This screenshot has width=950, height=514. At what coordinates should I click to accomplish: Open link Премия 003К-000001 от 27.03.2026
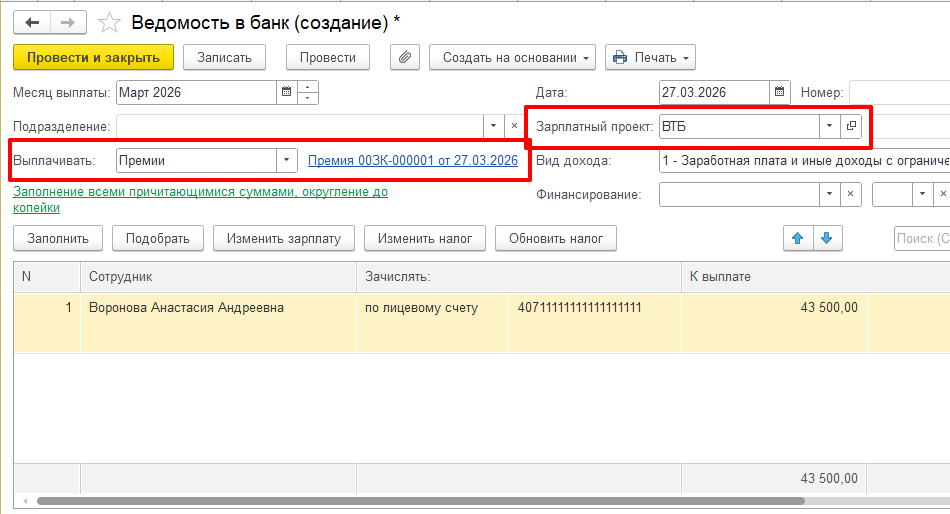412,160
